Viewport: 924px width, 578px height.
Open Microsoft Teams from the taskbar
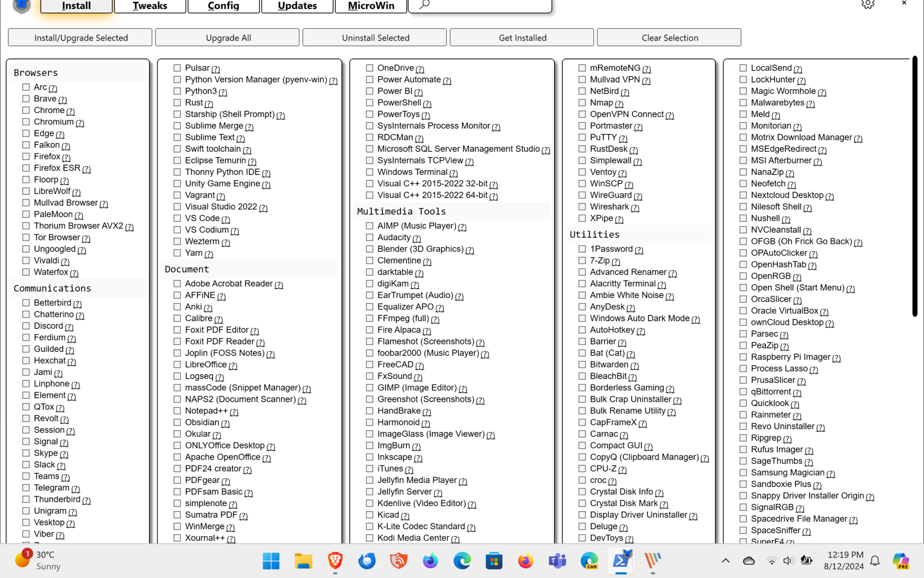click(557, 561)
